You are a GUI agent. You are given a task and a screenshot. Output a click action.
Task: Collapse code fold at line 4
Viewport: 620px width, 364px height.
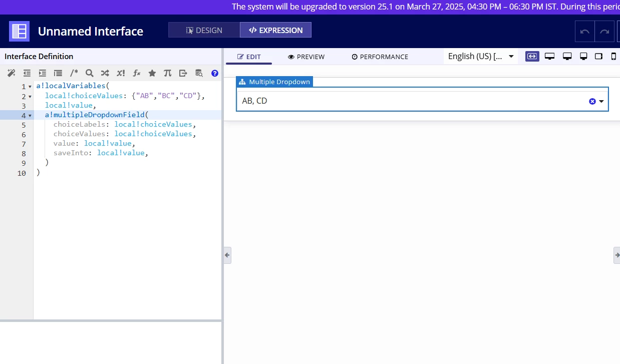[30, 116]
